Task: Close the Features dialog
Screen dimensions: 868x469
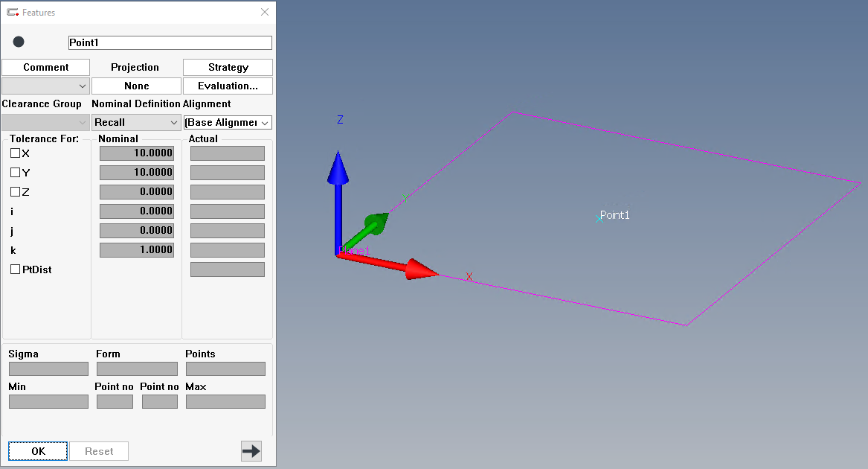Action: (x=265, y=12)
